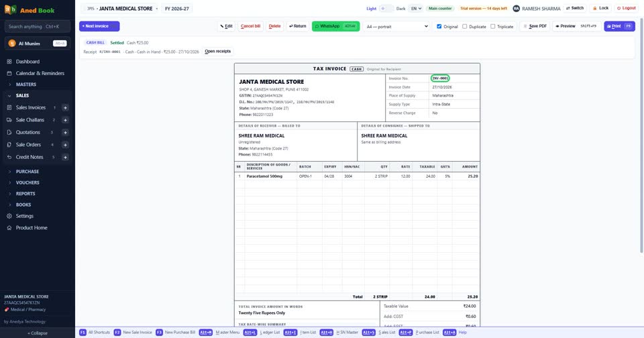Click the Logout power icon
This screenshot has height=338, width=644.
coord(619,8)
